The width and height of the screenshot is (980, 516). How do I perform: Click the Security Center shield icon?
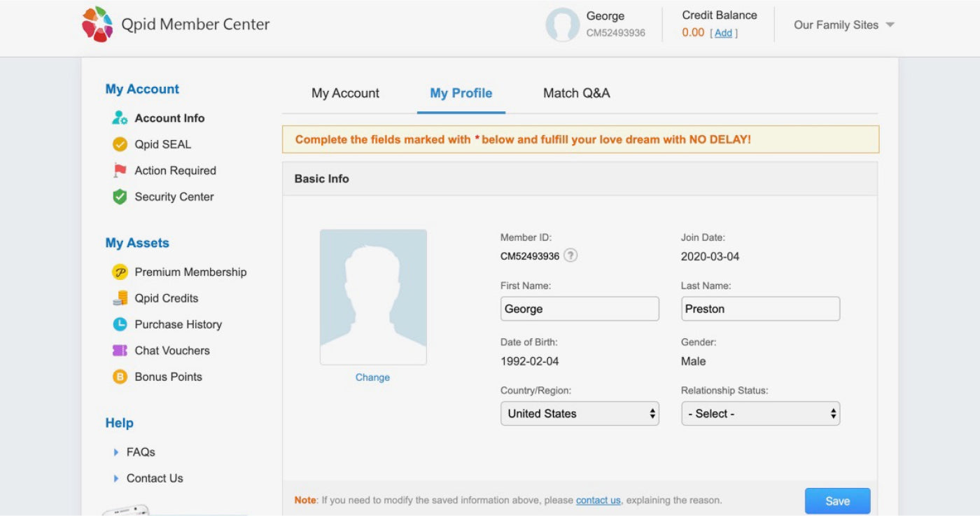tap(120, 197)
